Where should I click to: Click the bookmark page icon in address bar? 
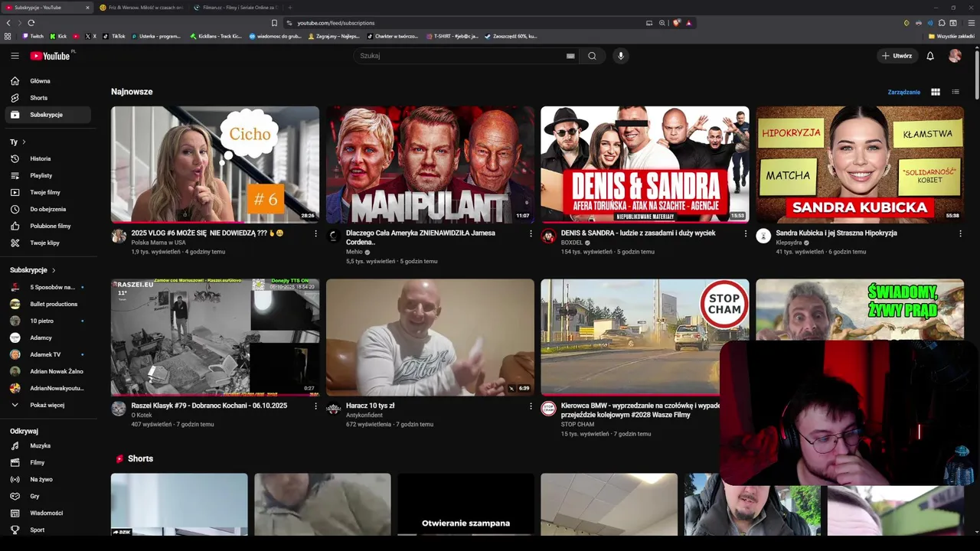pos(274,23)
